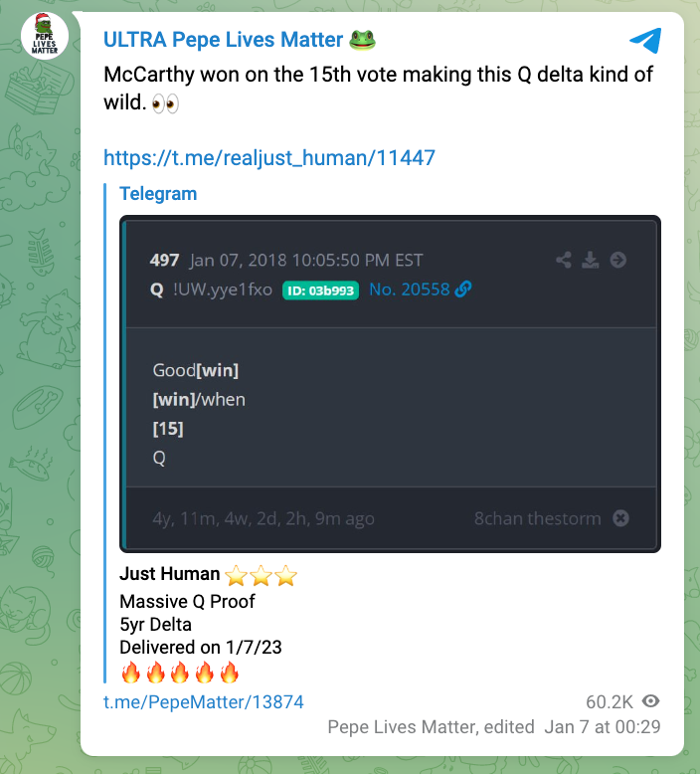Screen dimensions: 700x774
Task: Click the eye views icon
Action: point(652,701)
